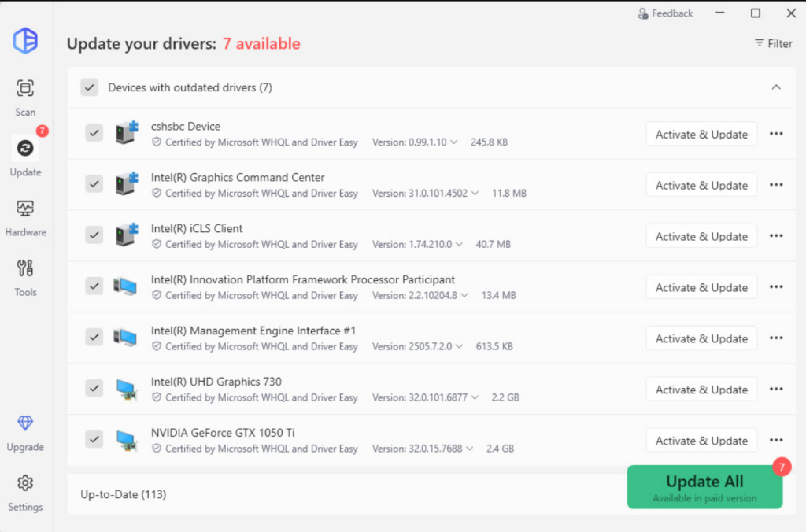This screenshot has height=532, width=806.
Task: Collapse the outdated drivers list
Action: [776, 87]
